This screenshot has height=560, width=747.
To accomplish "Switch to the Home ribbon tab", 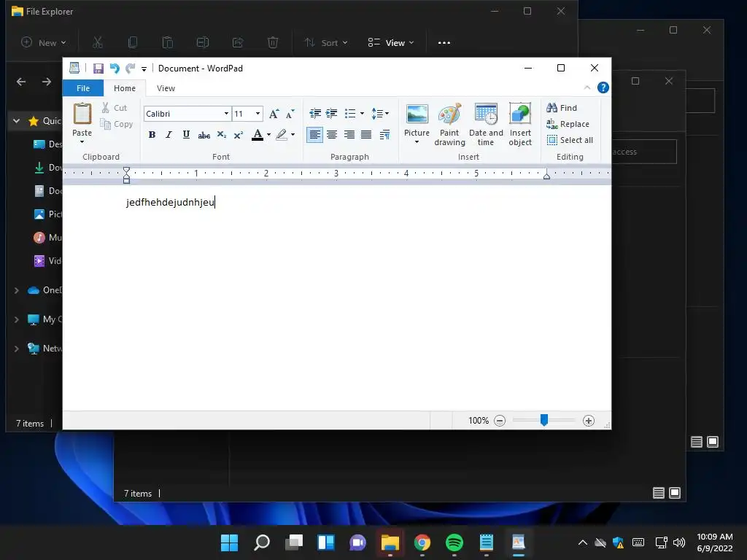I will pos(124,88).
